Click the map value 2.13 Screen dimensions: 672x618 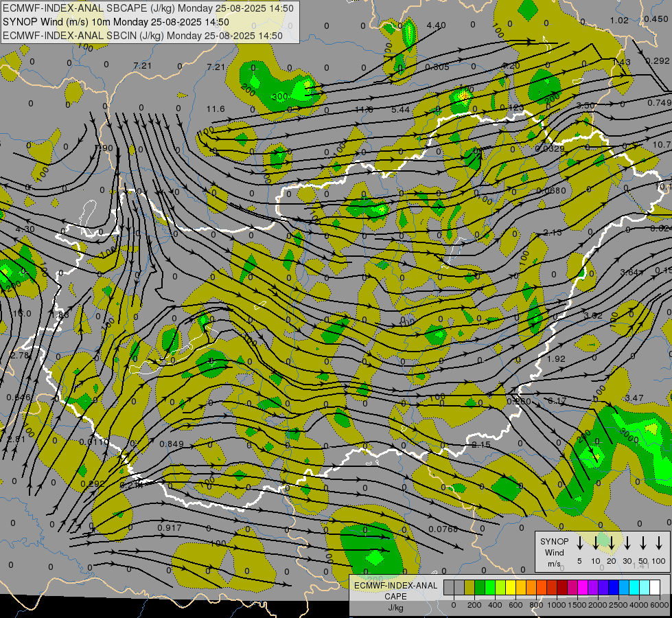553,233
